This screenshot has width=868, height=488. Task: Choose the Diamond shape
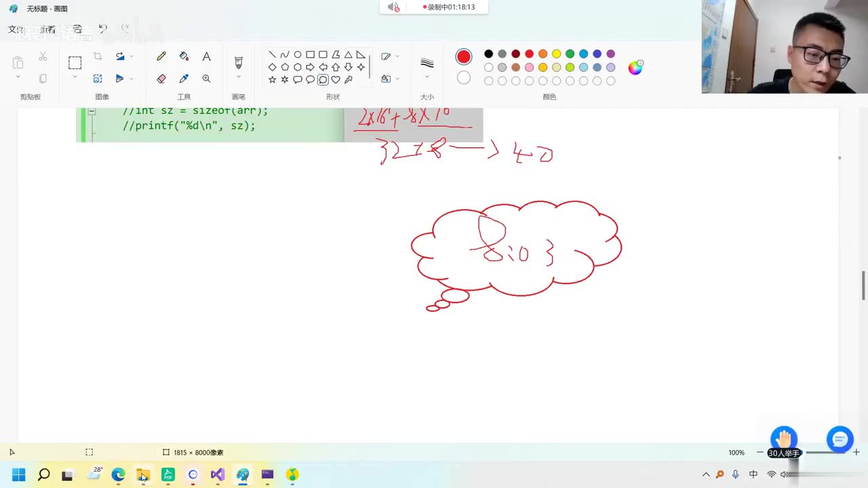pyautogui.click(x=272, y=67)
